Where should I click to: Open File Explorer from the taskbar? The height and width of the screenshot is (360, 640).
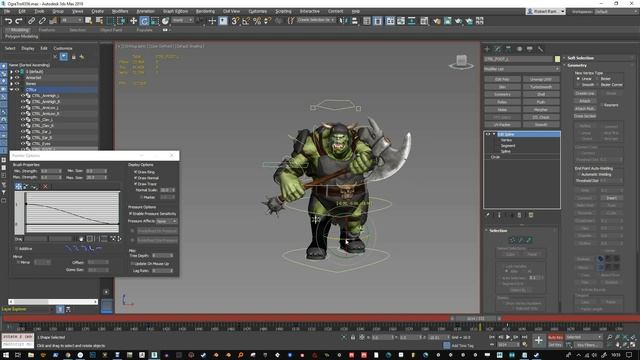pos(31,355)
